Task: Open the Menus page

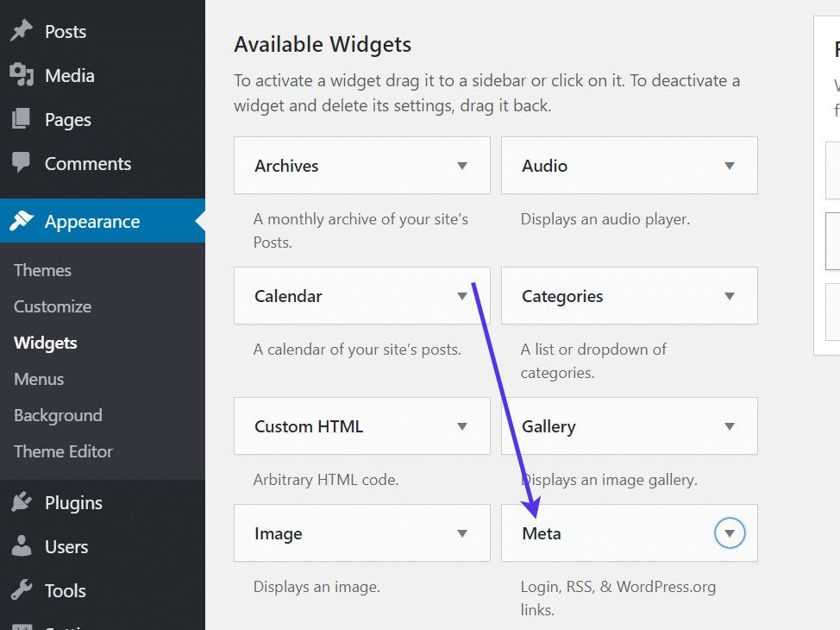Action: 39,379
